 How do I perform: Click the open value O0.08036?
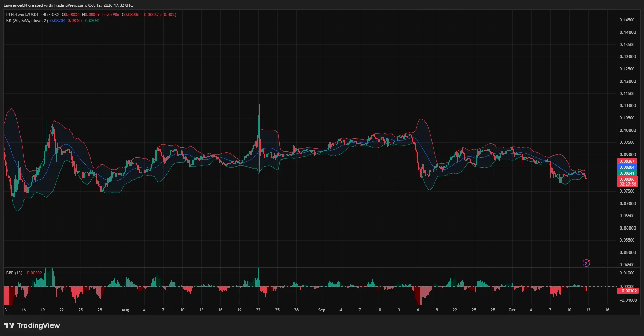coord(71,15)
